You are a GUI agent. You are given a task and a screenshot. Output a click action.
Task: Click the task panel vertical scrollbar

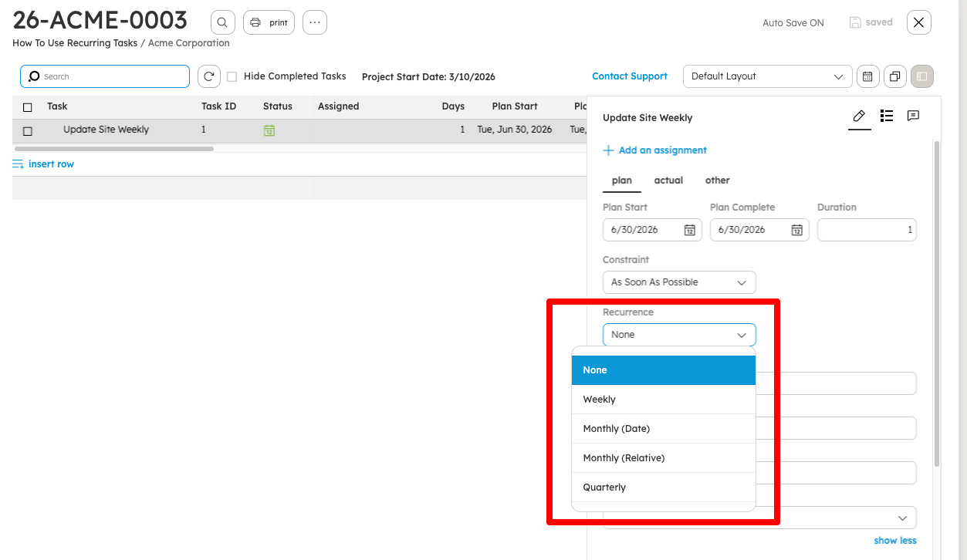click(937, 303)
